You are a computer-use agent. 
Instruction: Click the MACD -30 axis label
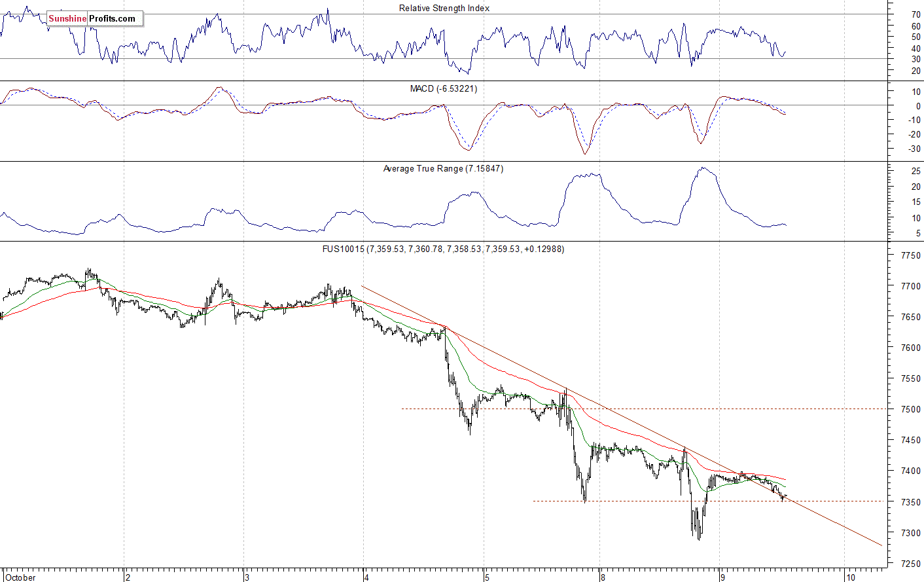click(914, 149)
